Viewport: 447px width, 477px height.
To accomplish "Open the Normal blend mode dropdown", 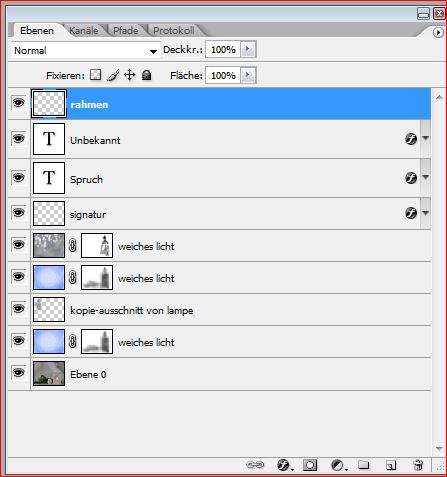I will tap(85, 51).
